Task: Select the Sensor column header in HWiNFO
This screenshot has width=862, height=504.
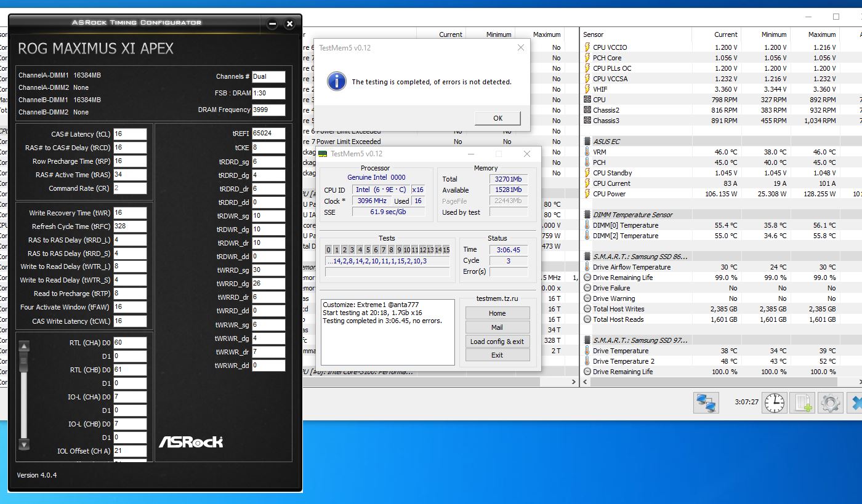Action: click(593, 34)
